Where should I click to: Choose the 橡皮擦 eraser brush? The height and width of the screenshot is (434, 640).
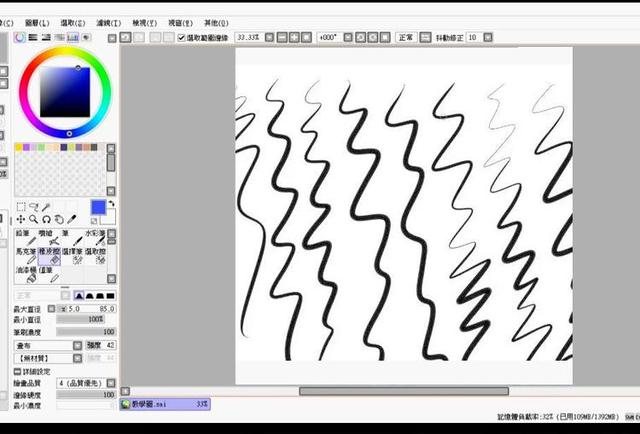coord(49,255)
